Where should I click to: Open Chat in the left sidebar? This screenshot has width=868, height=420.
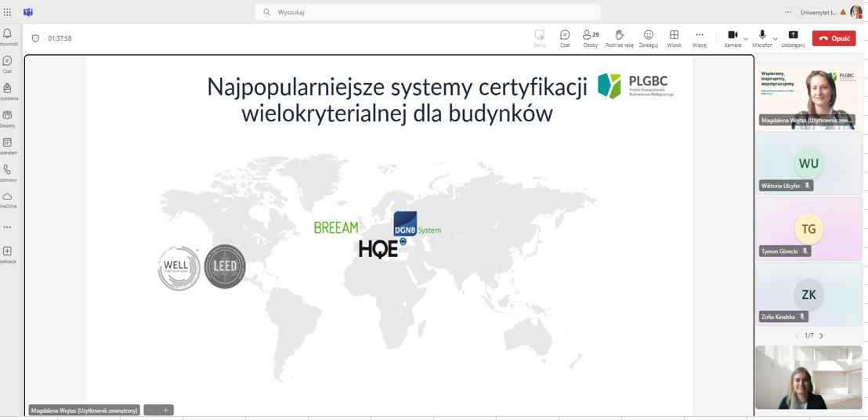[x=7, y=64]
